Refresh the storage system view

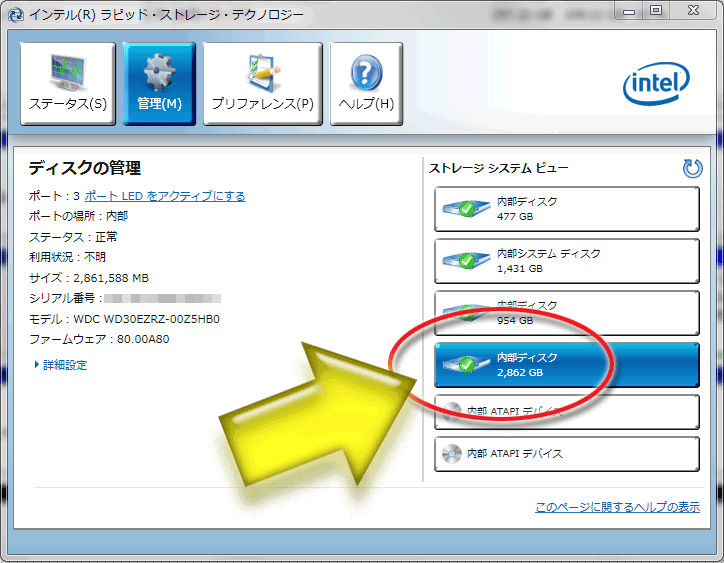692,169
